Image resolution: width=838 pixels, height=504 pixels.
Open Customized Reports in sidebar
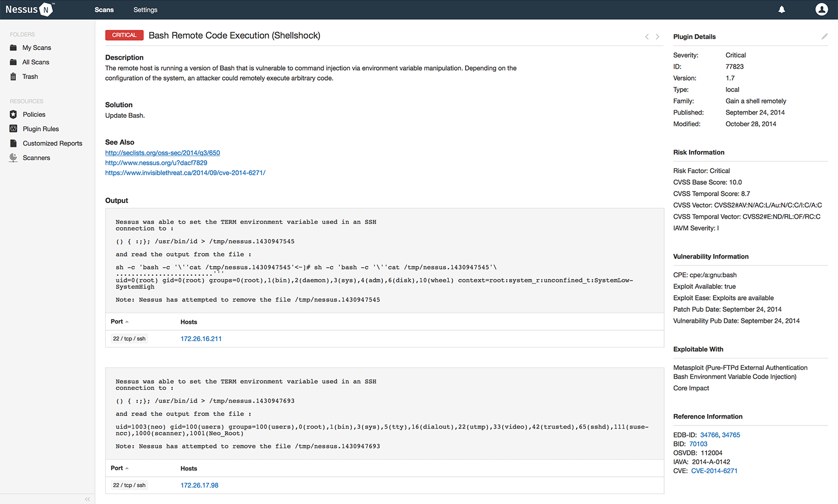click(x=52, y=143)
